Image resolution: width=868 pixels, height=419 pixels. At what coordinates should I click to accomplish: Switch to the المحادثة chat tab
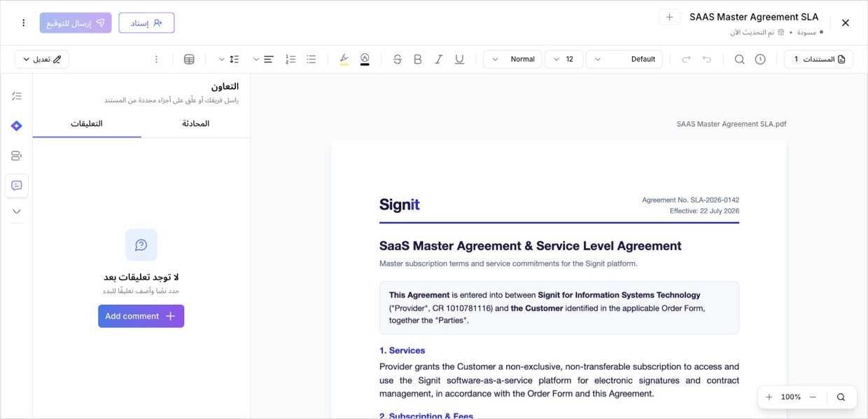pyautogui.click(x=196, y=123)
